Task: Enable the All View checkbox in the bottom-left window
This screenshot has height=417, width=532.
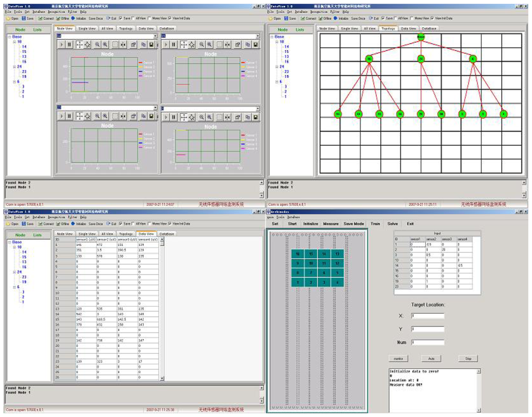Action: tap(132, 224)
